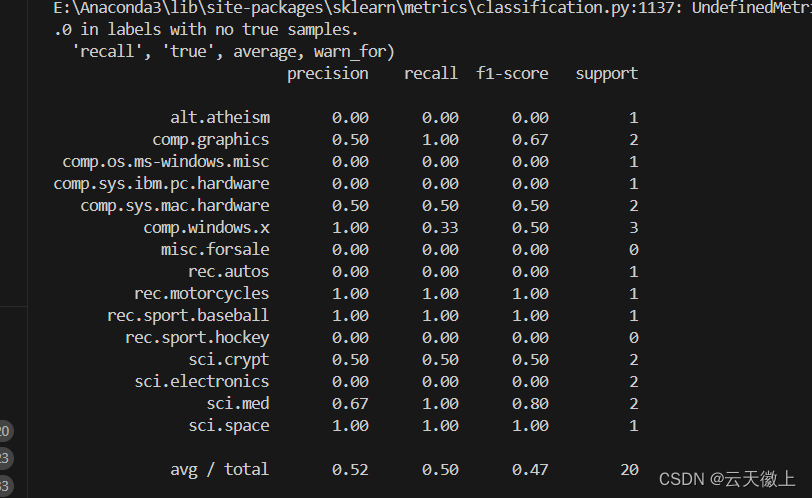Click the avg / total row label
The width and height of the screenshot is (812, 498).
220,470
